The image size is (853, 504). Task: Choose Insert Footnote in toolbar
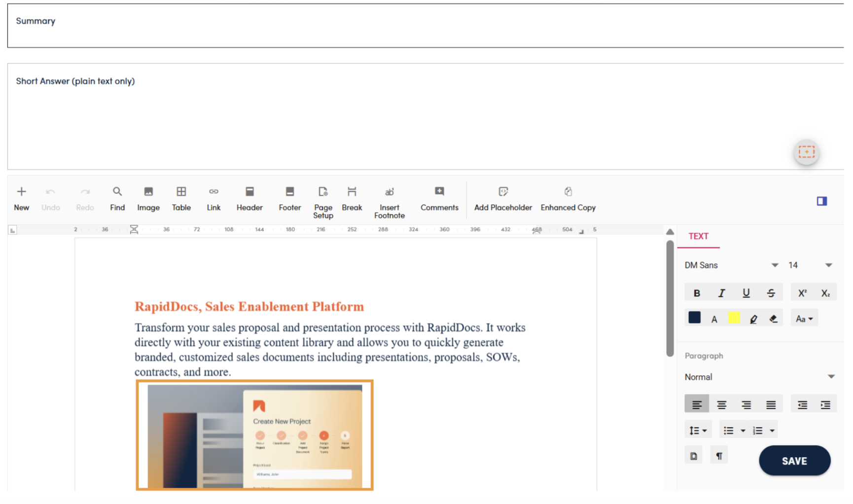[389, 203]
